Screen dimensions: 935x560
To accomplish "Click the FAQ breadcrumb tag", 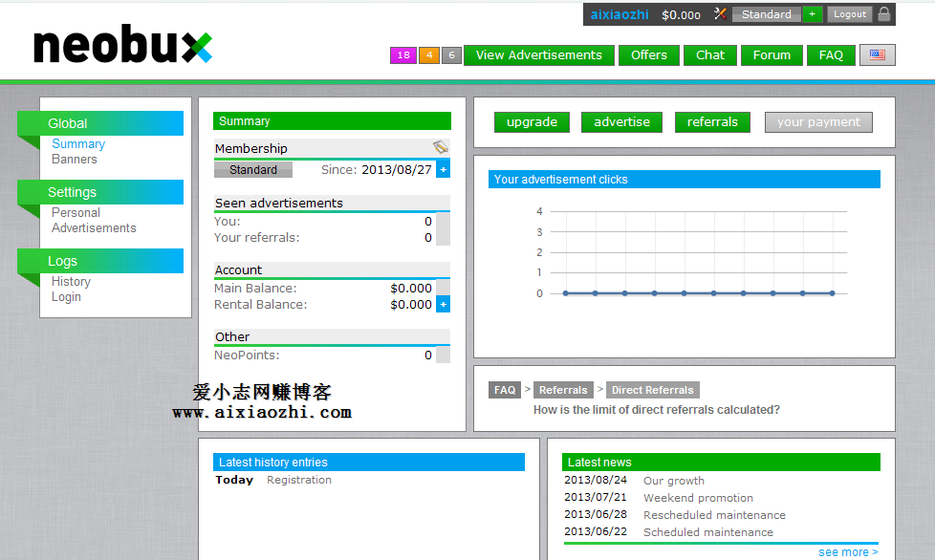I will click(505, 390).
